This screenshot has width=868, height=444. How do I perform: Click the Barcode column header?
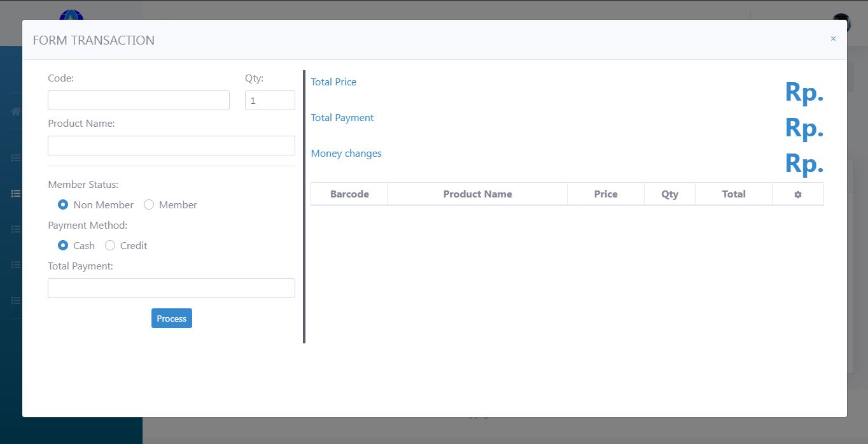(x=349, y=194)
